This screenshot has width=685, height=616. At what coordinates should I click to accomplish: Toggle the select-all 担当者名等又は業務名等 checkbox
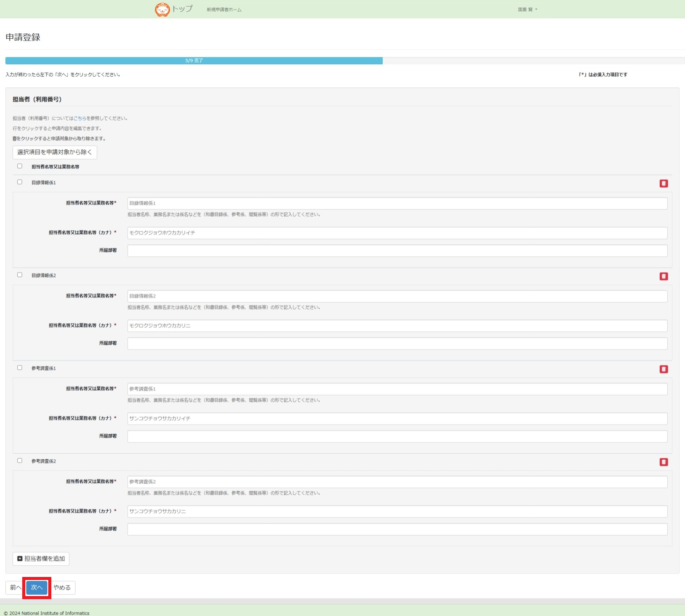[20, 166]
